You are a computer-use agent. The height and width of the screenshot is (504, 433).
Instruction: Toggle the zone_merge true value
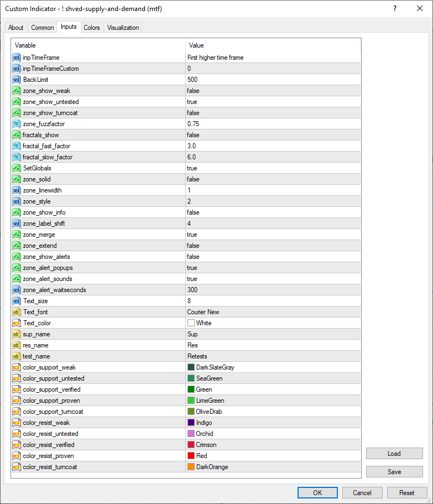coord(273,235)
